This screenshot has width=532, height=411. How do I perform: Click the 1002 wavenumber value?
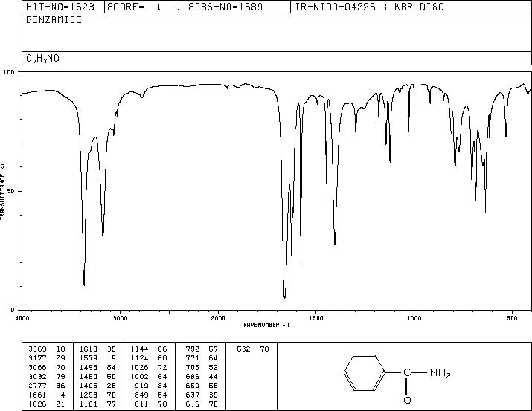point(139,376)
